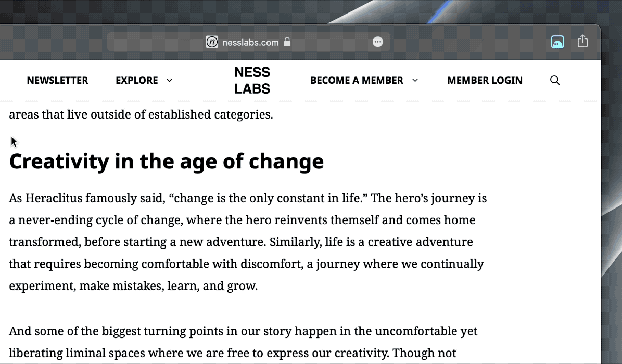Click the heading "Creativity in the age of change"
The height and width of the screenshot is (364, 622).
(167, 161)
